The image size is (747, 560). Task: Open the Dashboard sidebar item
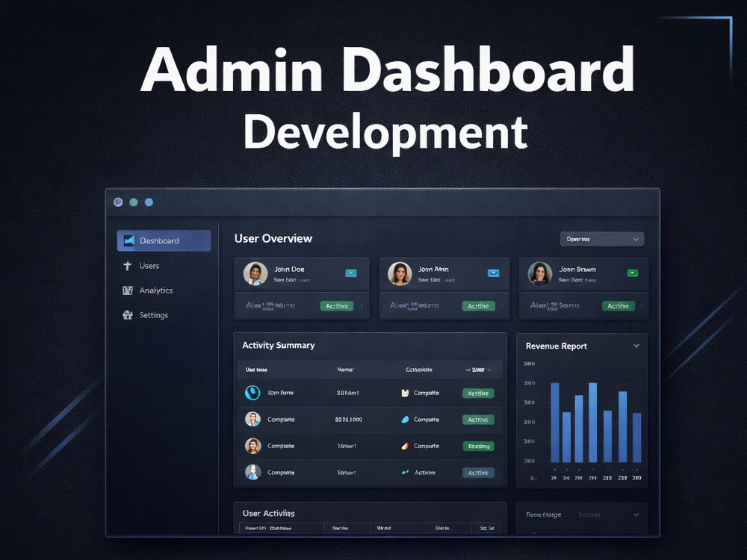coord(164,240)
